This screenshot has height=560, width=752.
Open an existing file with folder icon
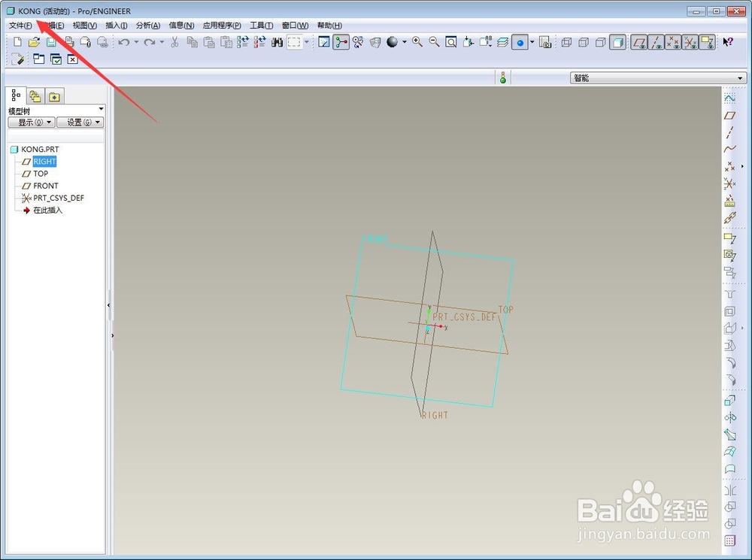coord(34,42)
